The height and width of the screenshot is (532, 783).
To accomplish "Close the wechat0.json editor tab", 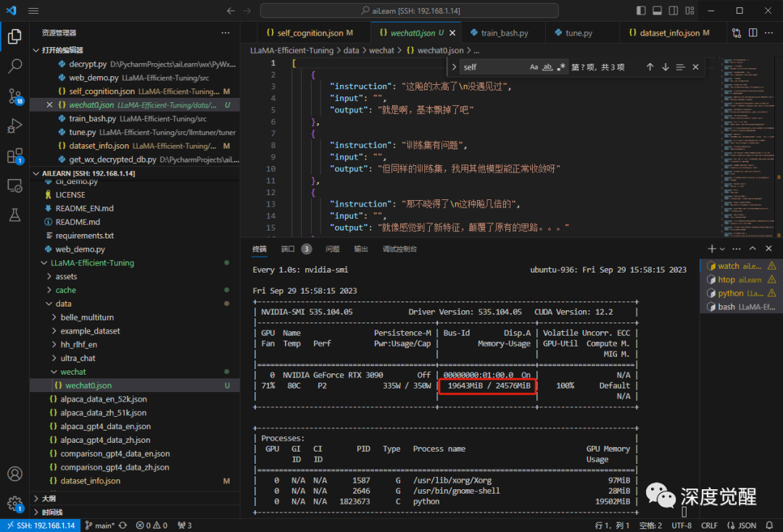I will click(x=452, y=33).
